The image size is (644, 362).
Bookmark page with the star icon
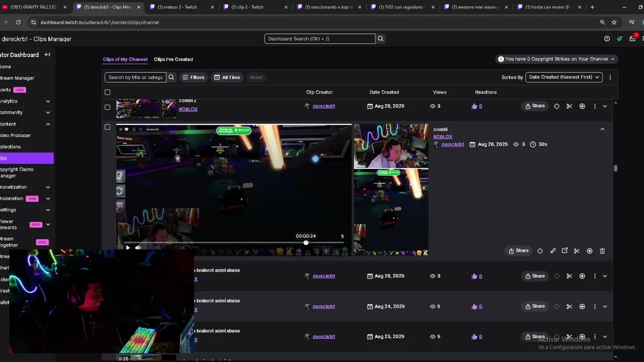click(x=614, y=22)
